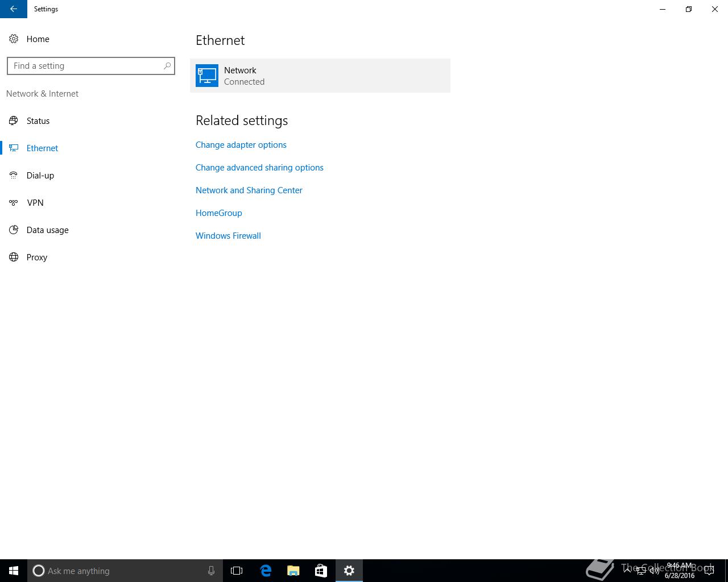Minimize the Settings window

pos(663,9)
